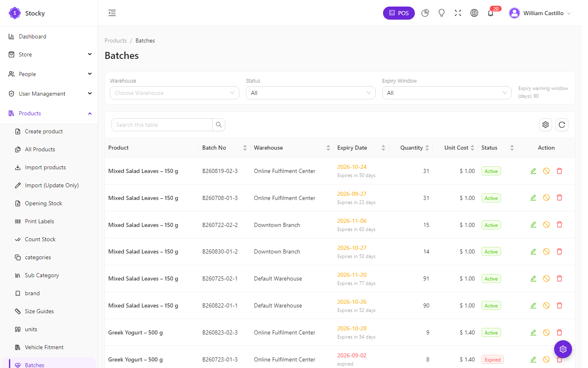588x368 pixels.
Task: Edit batch B260819-02-3
Action: pyautogui.click(x=533, y=171)
